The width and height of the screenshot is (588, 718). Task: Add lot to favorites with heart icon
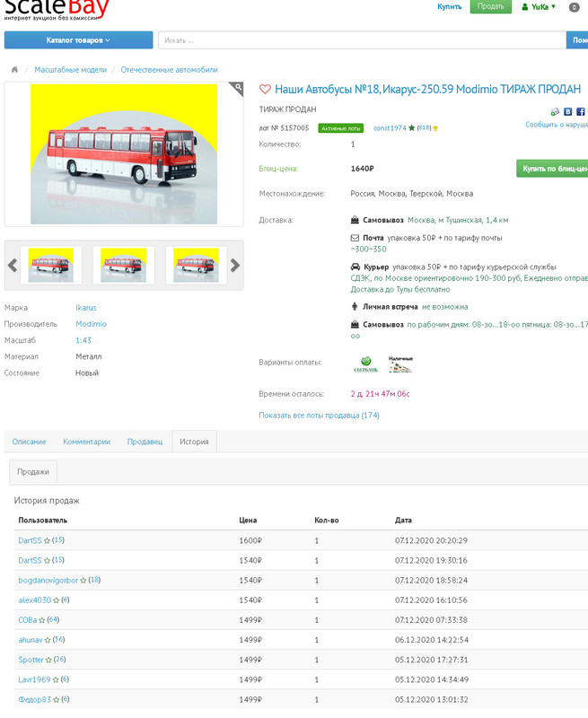(265, 89)
